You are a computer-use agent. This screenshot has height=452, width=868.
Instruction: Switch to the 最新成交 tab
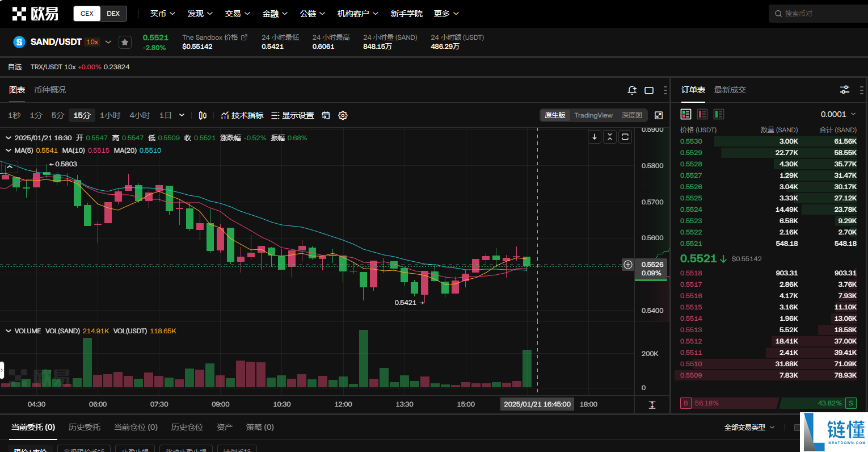[x=730, y=90]
